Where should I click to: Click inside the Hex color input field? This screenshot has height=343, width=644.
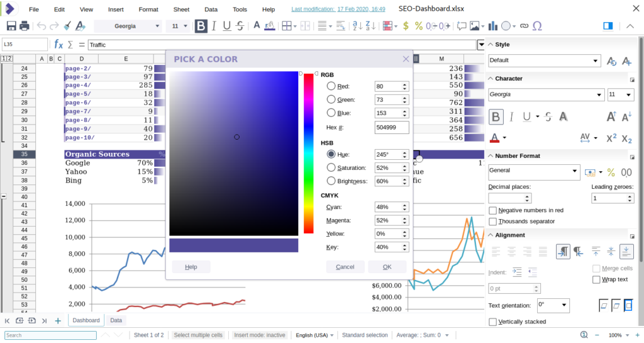391,127
